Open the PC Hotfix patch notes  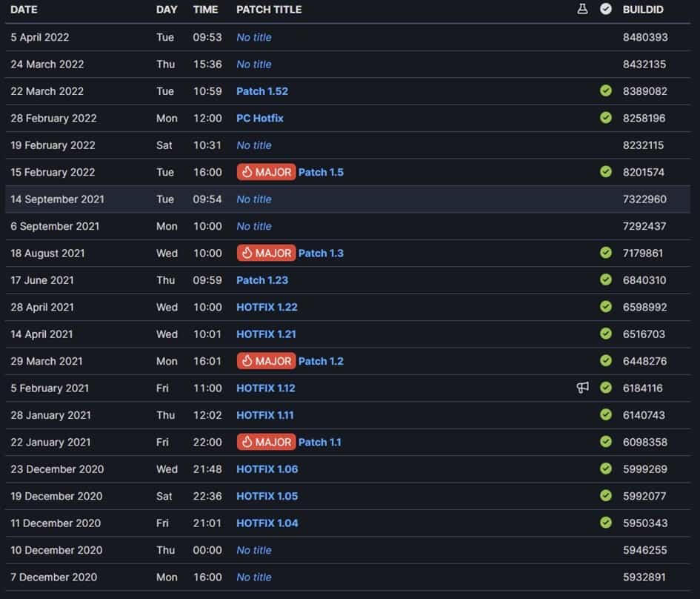pyautogui.click(x=259, y=118)
